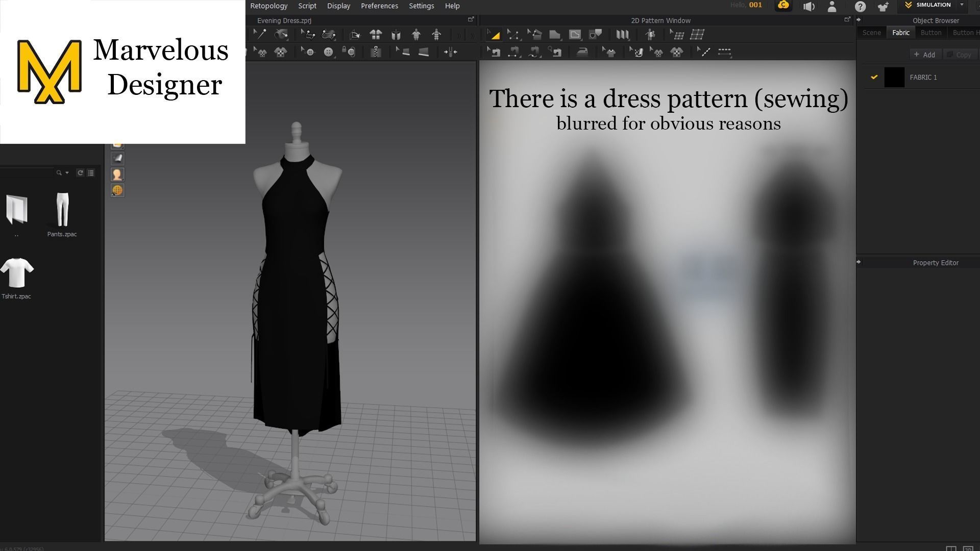
Task: Toggle the avatar display icon beside viewport
Action: click(117, 174)
